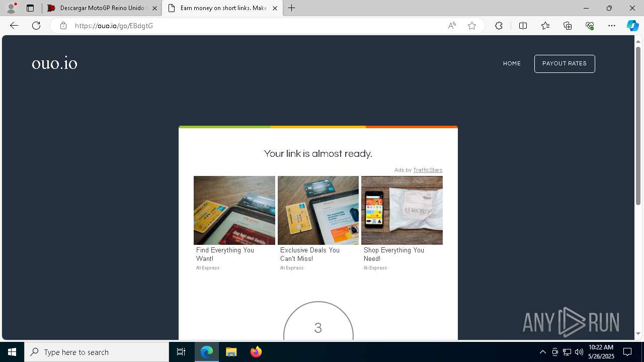This screenshot has height=362, width=644.
Task: Launch the Copilot sidebar
Action: pos(632,26)
